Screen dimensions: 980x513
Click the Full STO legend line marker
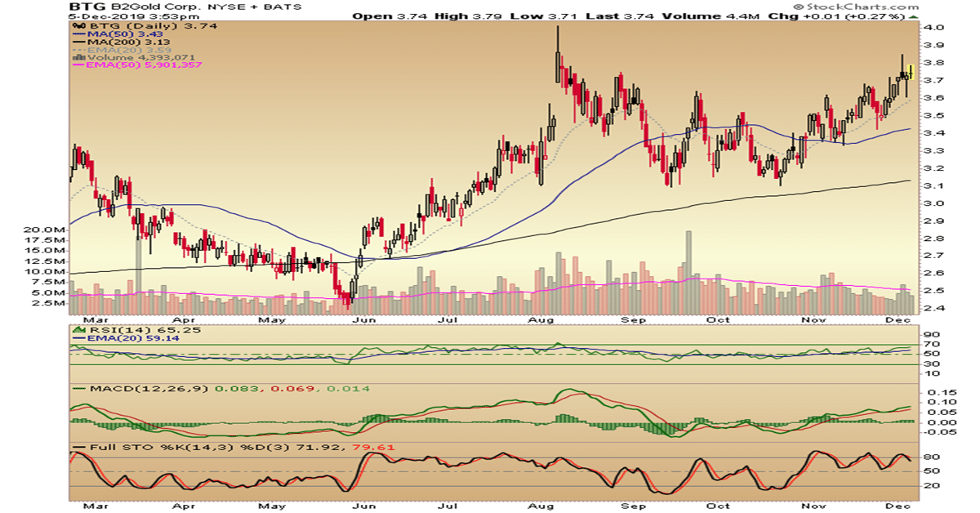pyautogui.click(x=80, y=448)
